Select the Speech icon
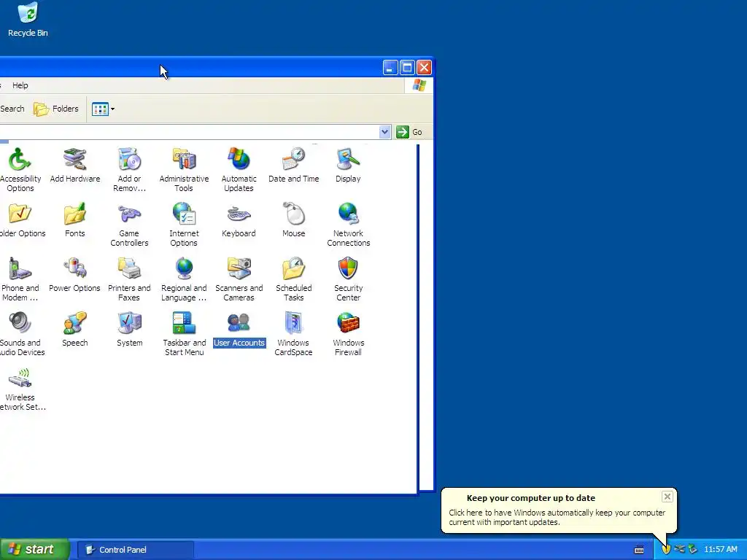The width and height of the screenshot is (747, 560). [x=75, y=329]
